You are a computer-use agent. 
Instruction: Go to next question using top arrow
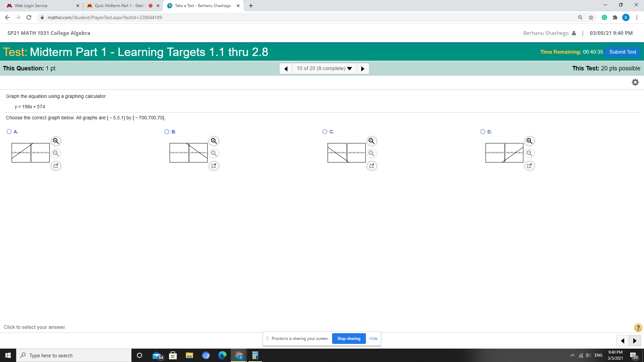click(x=363, y=69)
